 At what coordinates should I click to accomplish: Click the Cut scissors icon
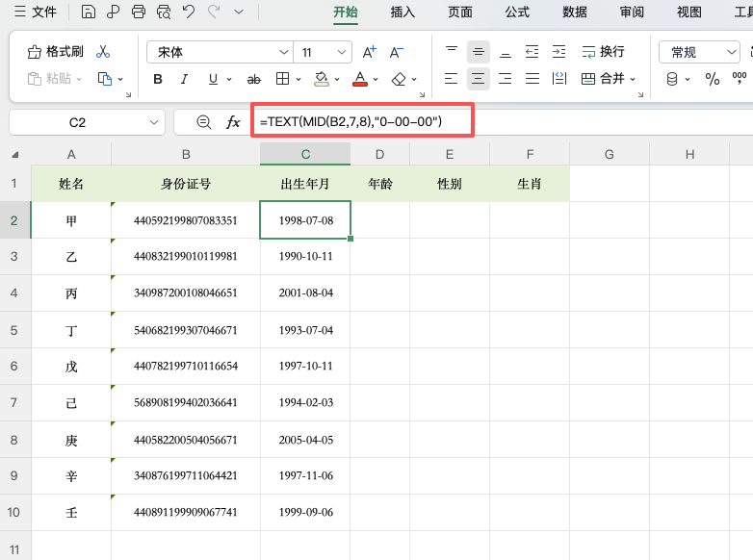pyautogui.click(x=103, y=51)
